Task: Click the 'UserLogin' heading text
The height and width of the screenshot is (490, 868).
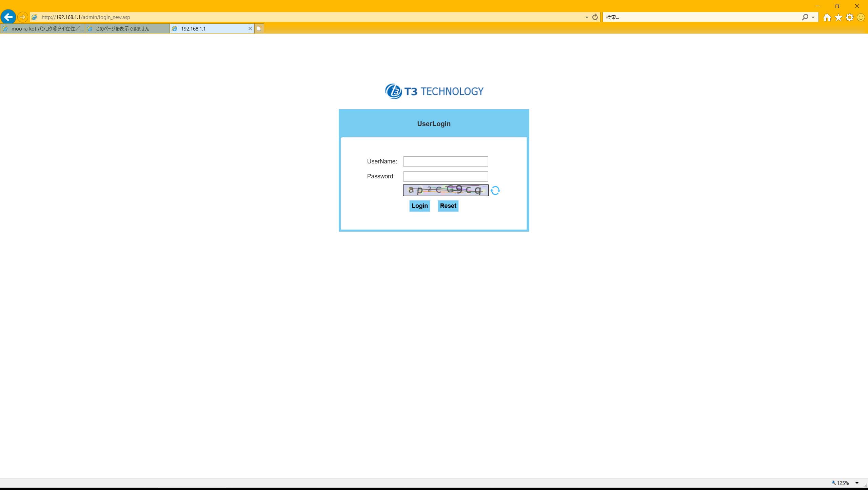Action: pyautogui.click(x=434, y=124)
